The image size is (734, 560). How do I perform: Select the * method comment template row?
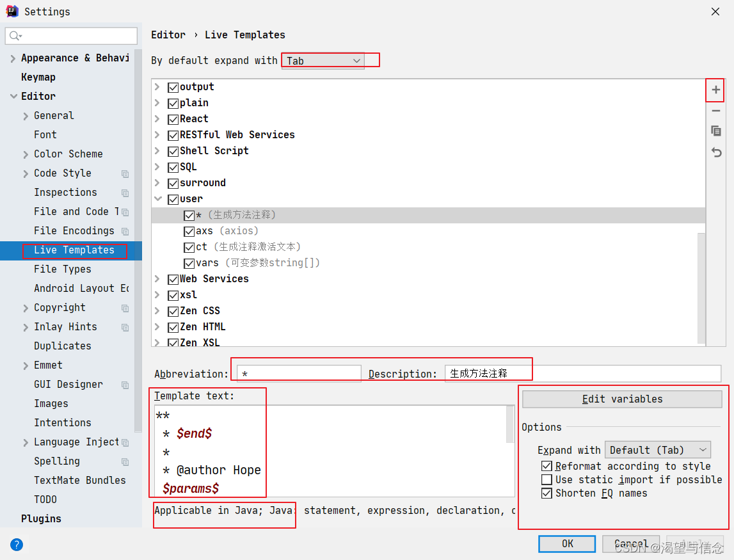point(428,215)
